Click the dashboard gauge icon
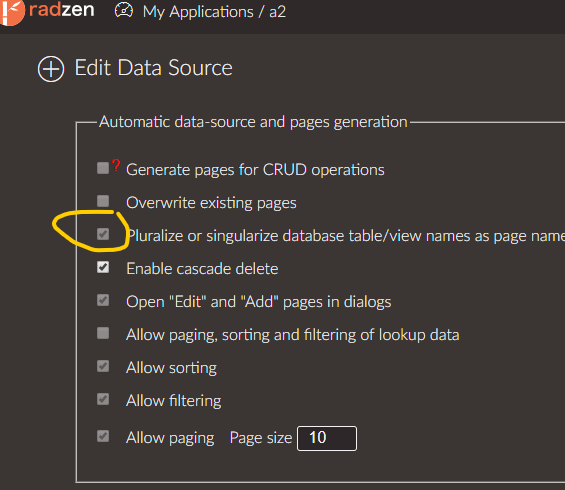This screenshot has width=565, height=490. [124, 10]
